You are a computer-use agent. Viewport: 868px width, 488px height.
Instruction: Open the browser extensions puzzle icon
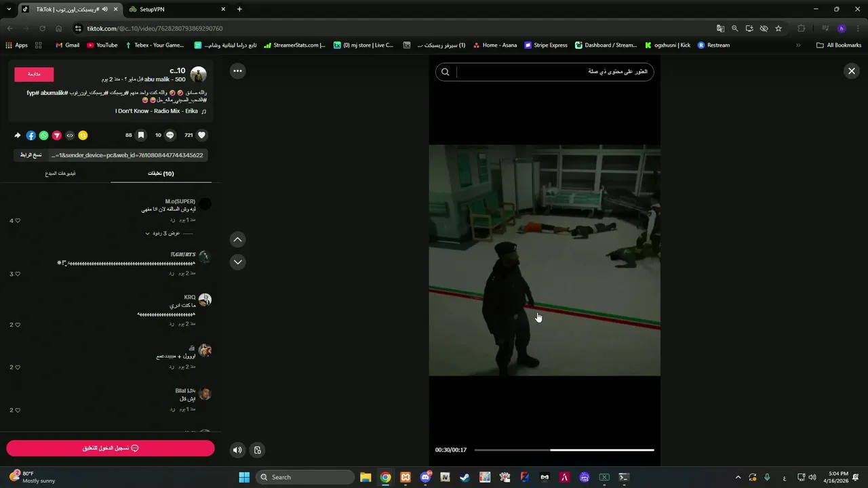click(802, 28)
